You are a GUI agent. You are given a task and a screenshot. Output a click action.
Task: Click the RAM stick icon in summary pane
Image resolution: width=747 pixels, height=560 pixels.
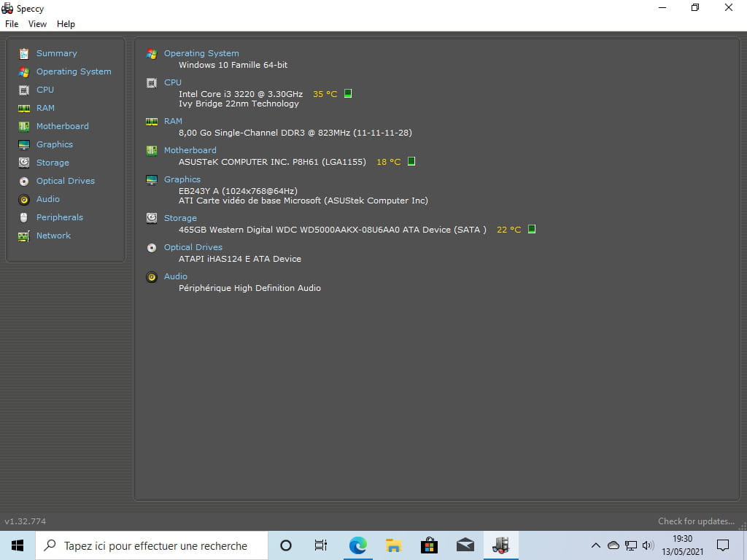click(x=152, y=122)
